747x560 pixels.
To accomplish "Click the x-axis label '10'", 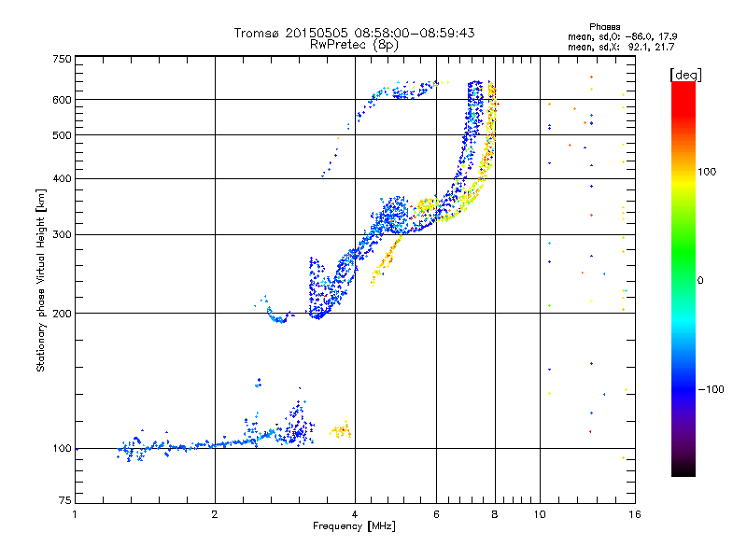I will pos(540,514).
